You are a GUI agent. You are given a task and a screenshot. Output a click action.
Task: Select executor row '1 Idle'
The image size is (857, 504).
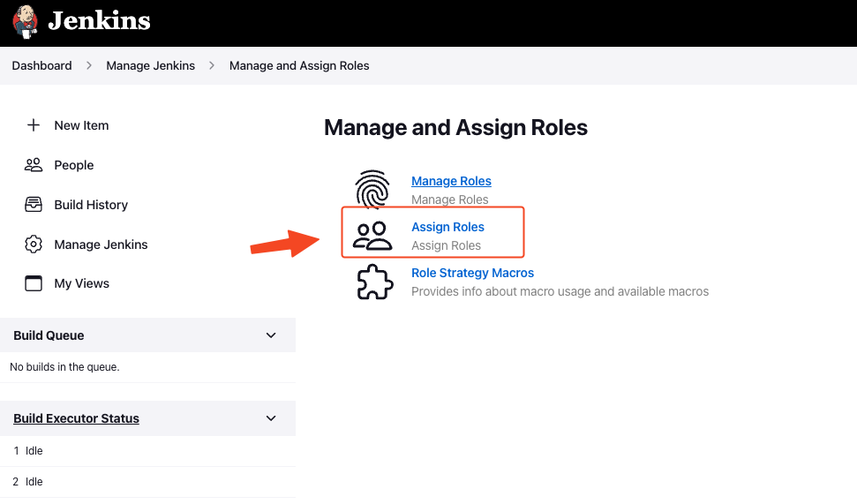point(147,451)
